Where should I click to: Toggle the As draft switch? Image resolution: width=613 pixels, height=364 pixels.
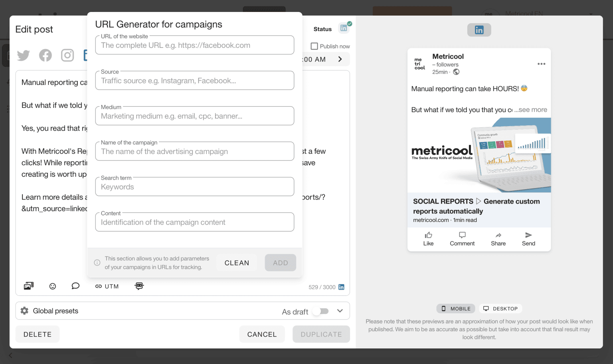[x=320, y=311]
